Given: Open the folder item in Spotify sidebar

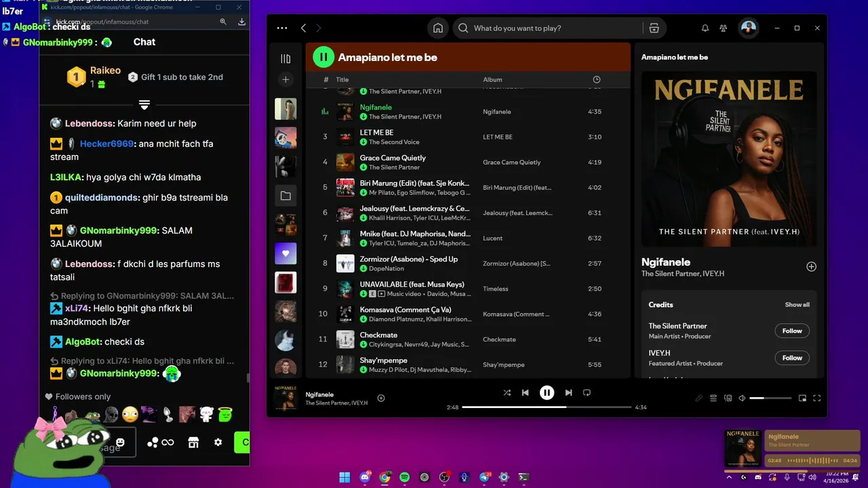Looking at the screenshot, I should [285, 196].
